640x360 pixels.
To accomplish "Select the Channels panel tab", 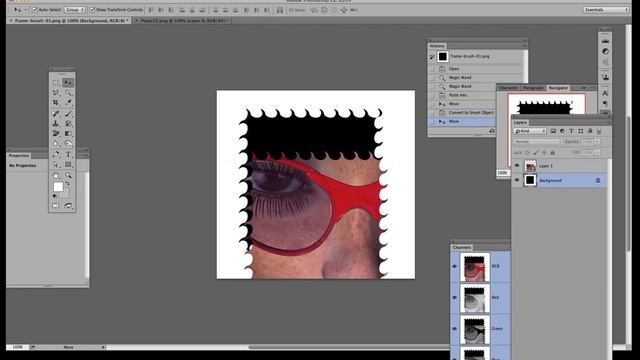I will point(462,247).
